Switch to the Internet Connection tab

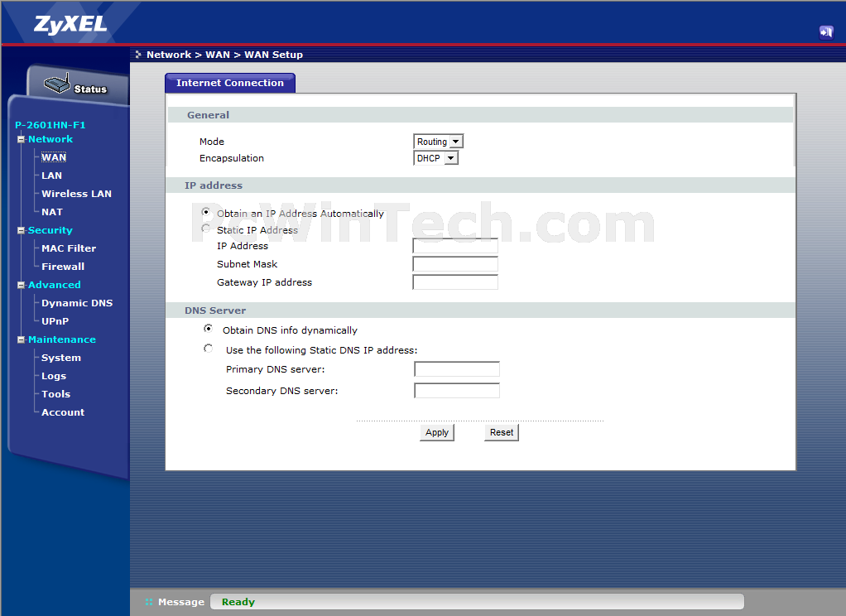coord(230,83)
